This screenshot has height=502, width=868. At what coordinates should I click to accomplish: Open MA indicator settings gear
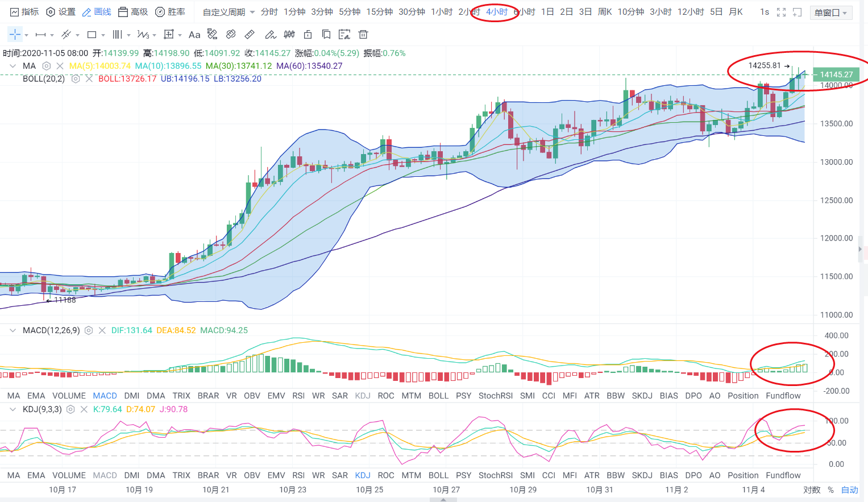click(47, 66)
